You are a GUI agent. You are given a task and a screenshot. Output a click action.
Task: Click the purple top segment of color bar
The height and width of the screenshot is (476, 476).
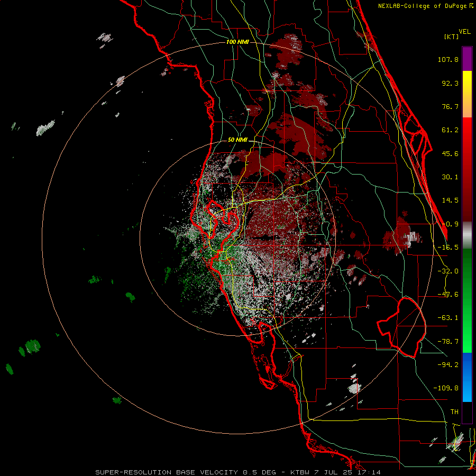467,59
